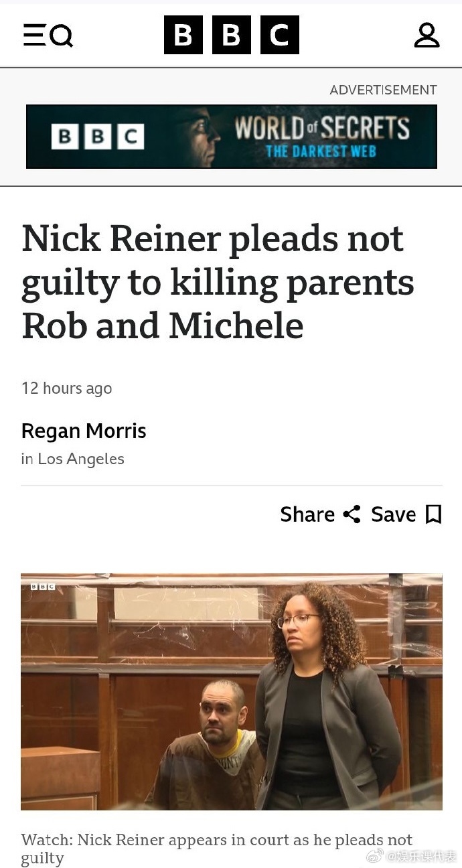This screenshot has height=868, width=462.
Task: Click the share nodes icon
Action: click(x=352, y=514)
